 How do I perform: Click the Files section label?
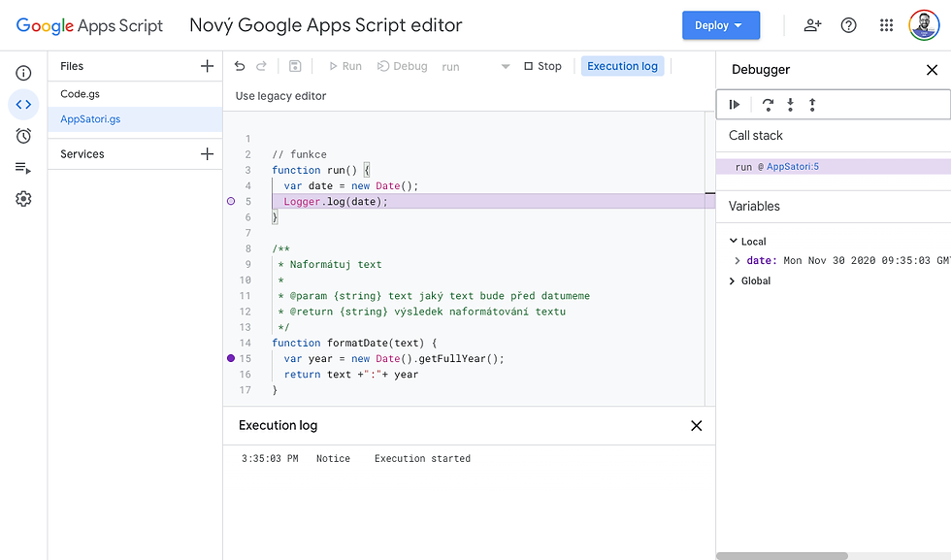tap(72, 66)
